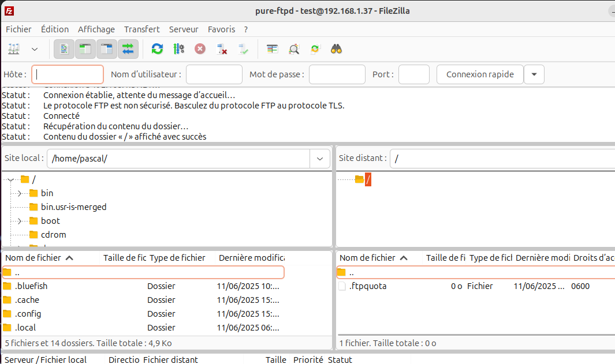Click the Mot de passe field
The image size is (615, 364).
point(337,74)
